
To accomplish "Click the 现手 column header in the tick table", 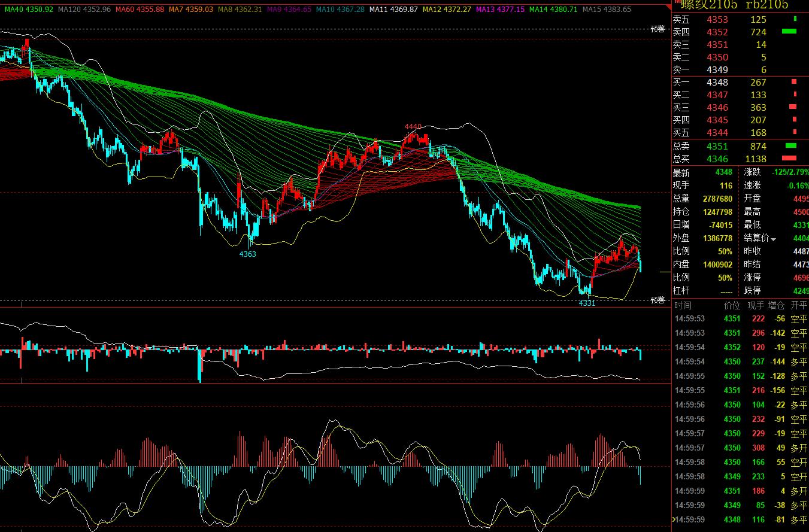I will point(757,305).
